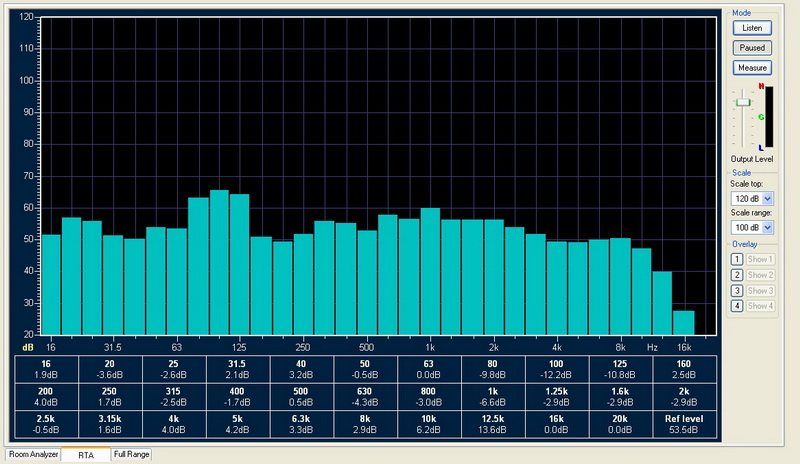Toggle the Show 2 overlay button
The width and height of the screenshot is (800, 464).
pos(760,275)
